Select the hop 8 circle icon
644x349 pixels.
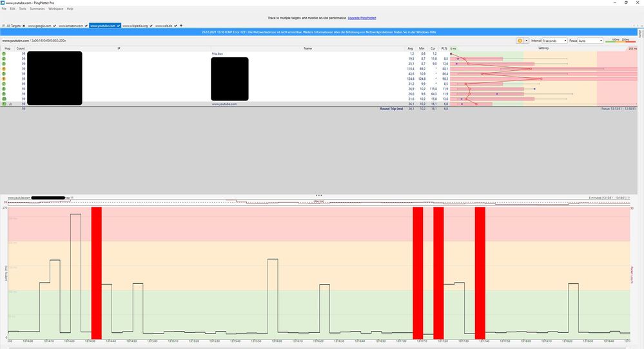[x=4, y=89]
